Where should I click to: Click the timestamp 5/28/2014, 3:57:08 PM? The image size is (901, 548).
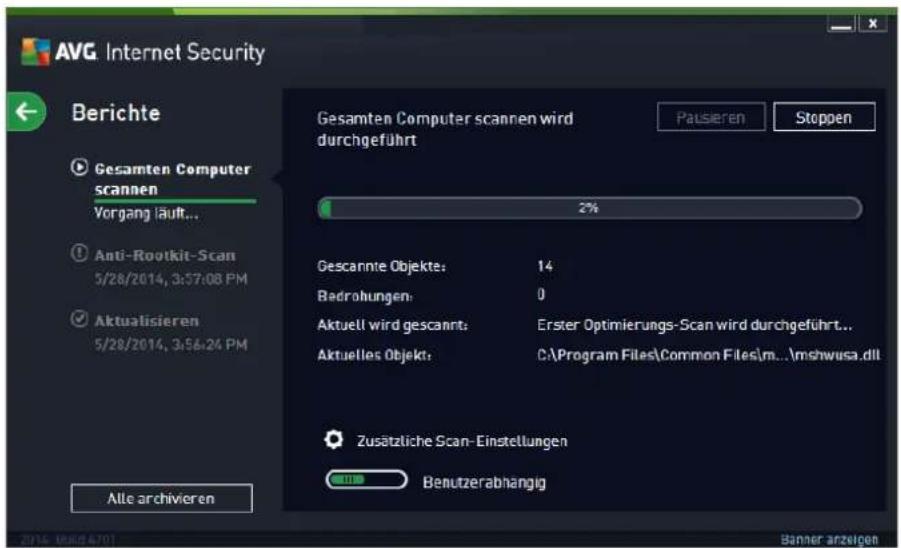[x=171, y=279]
